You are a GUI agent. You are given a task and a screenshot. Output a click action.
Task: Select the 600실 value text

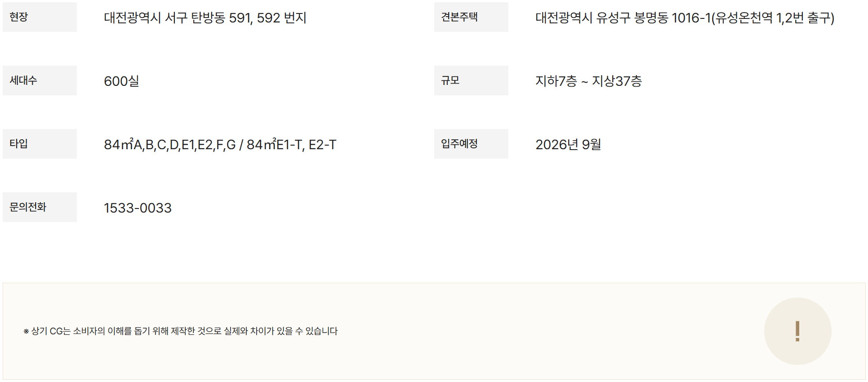(x=121, y=81)
